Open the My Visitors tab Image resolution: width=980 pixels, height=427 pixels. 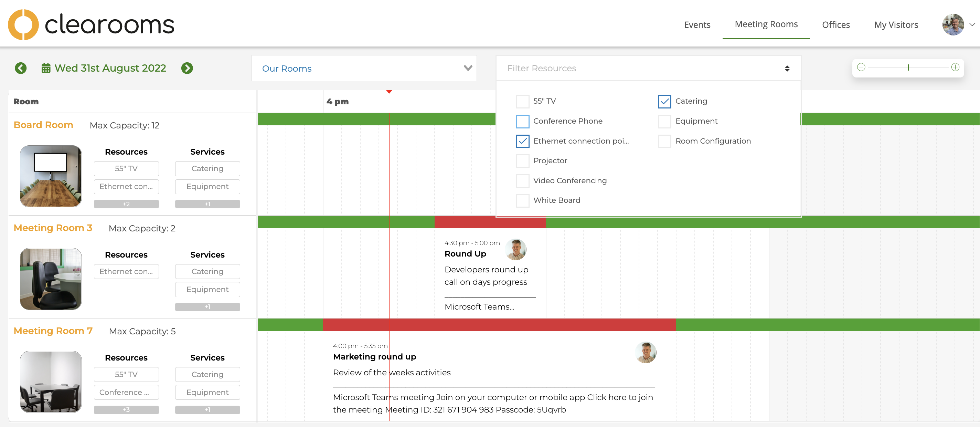tap(896, 25)
